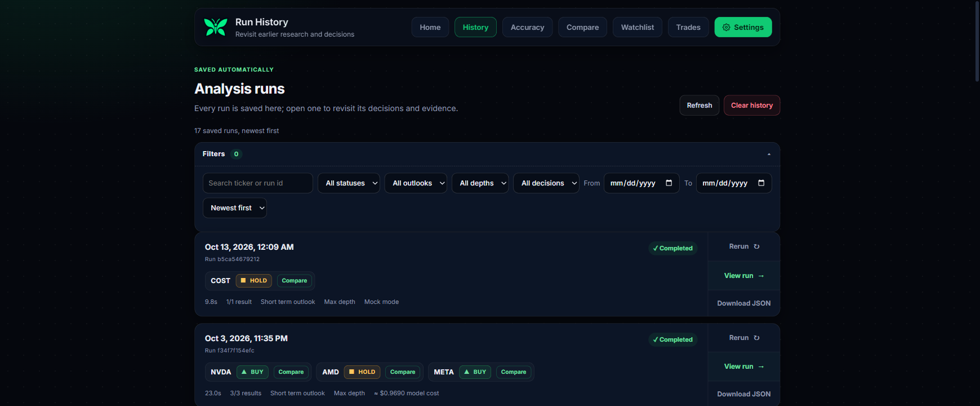980x406 pixels.
Task: Open the Compare tab in navigation
Action: [582, 27]
